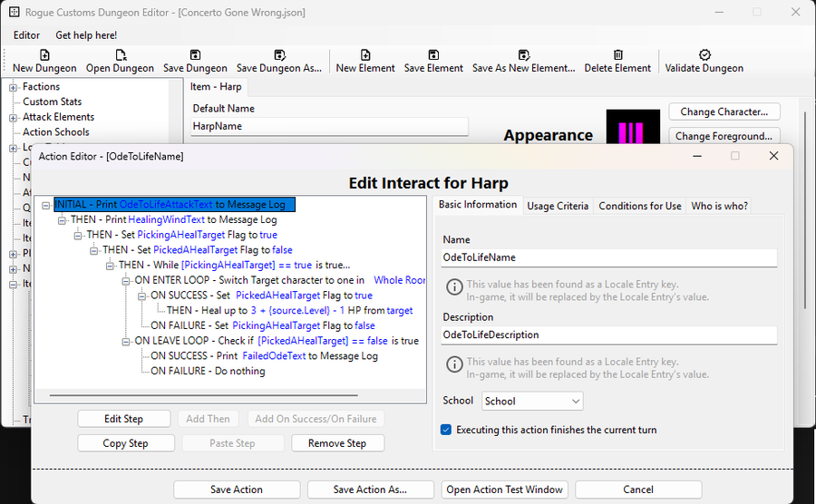Select the Attack Elements tree item label
The height and width of the screenshot is (504, 816).
(58, 117)
